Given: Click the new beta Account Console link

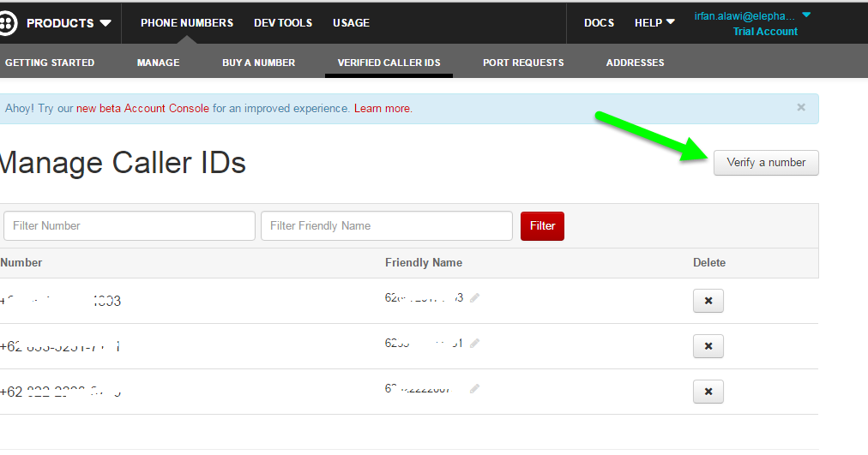Looking at the screenshot, I should 143,108.
